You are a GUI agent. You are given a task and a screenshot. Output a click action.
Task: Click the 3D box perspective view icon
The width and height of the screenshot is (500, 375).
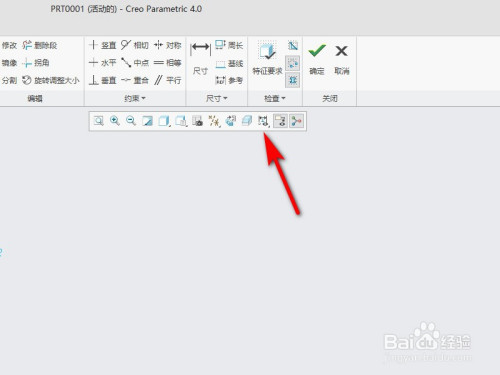(x=247, y=121)
